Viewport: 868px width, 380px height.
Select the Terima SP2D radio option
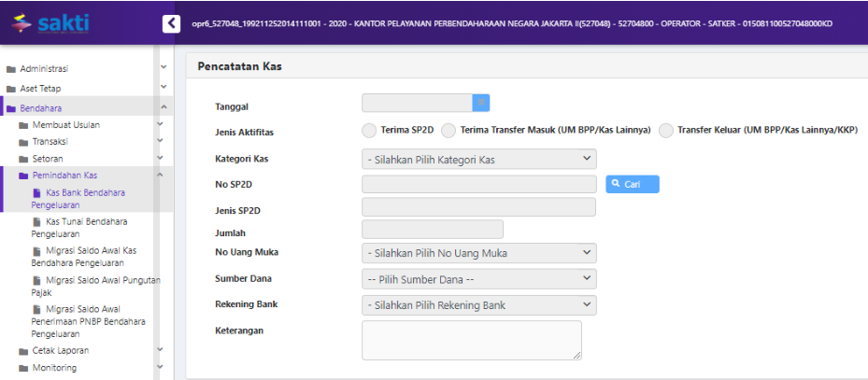pyautogui.click(x=370, y=131)
